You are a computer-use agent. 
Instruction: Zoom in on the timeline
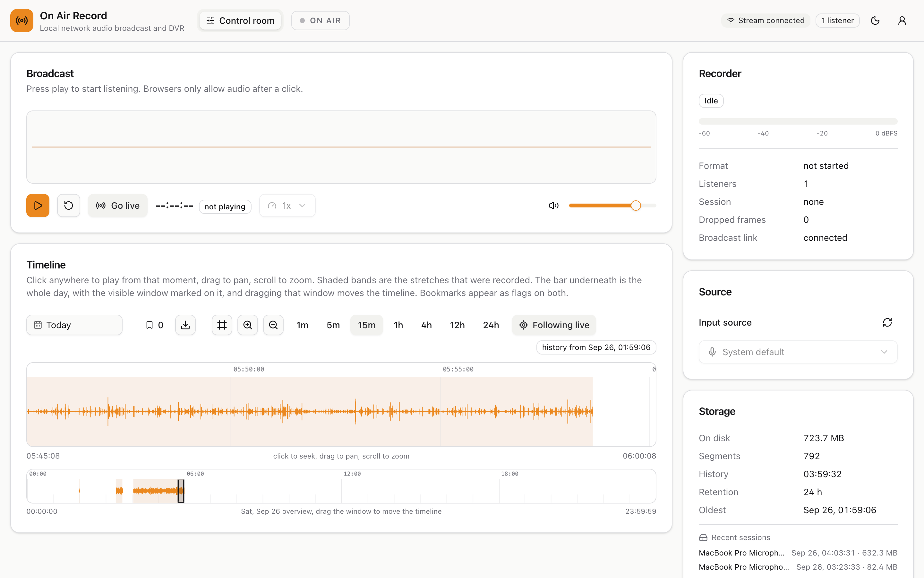(247, 325)
